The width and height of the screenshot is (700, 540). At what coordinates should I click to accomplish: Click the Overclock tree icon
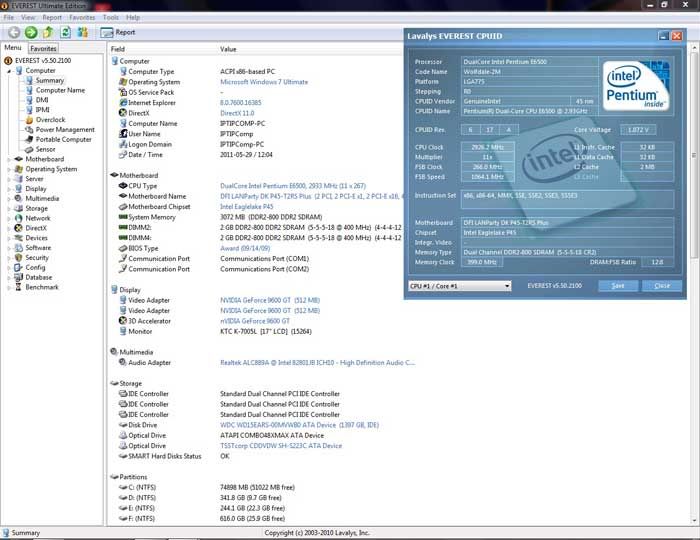click(29, 120)
